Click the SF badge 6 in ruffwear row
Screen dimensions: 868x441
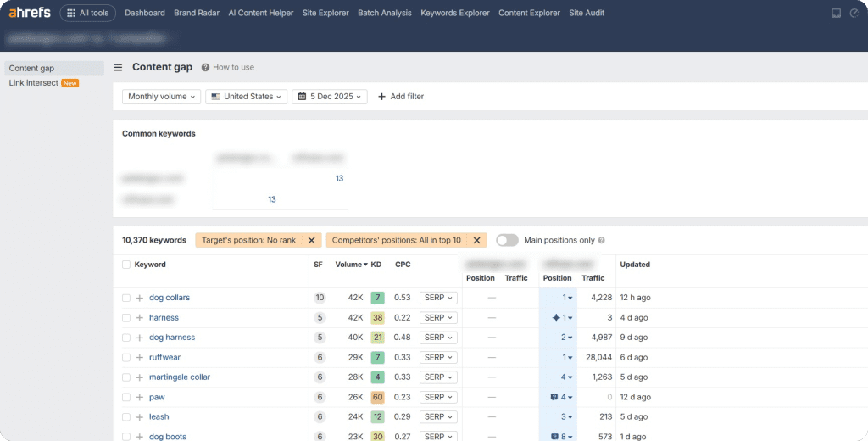[320, 357]
